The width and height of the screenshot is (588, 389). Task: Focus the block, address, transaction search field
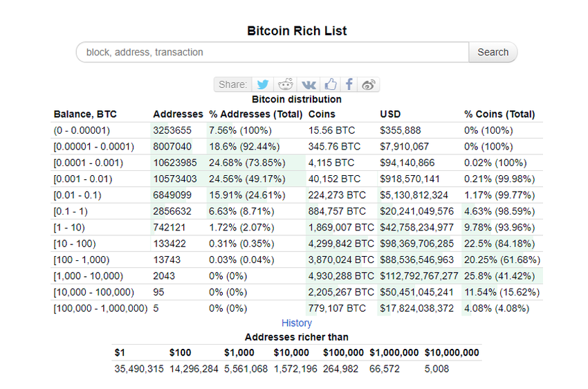(x=273, y=52)
